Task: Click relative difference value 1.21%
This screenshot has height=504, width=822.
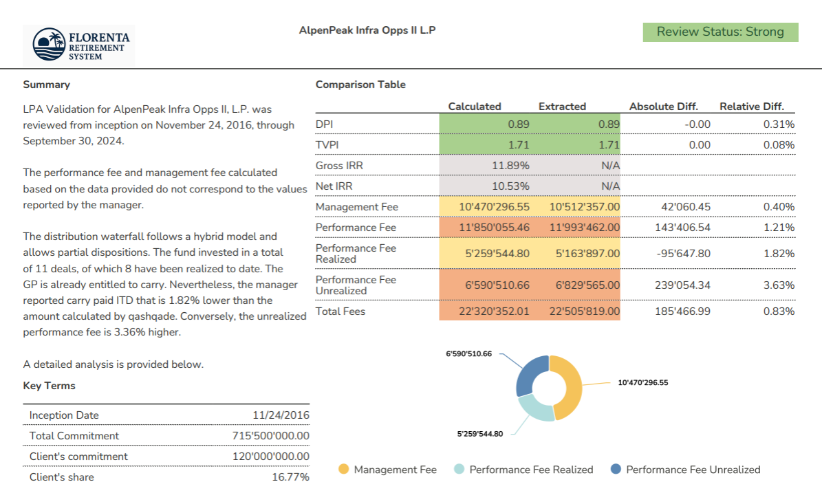Action: [x=779, y=228]
